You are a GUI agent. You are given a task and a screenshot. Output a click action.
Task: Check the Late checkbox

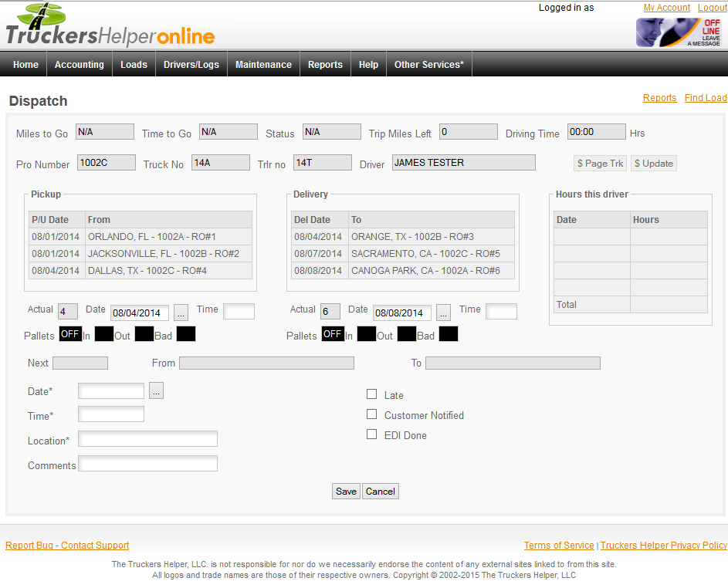click(x=372, y=394)
